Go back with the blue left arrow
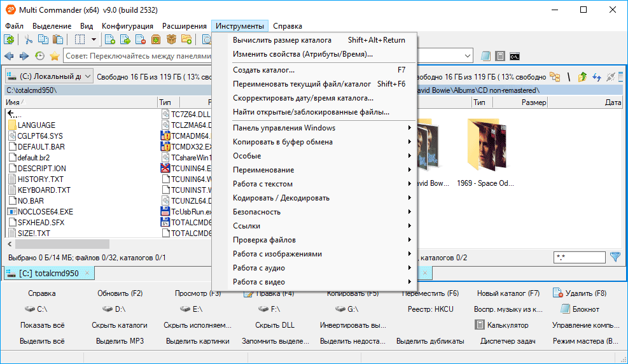 click(x=9, y=56)
